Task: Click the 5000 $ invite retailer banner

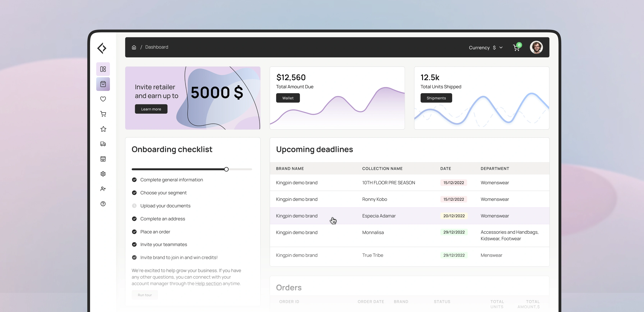Action: click(193, 98)
